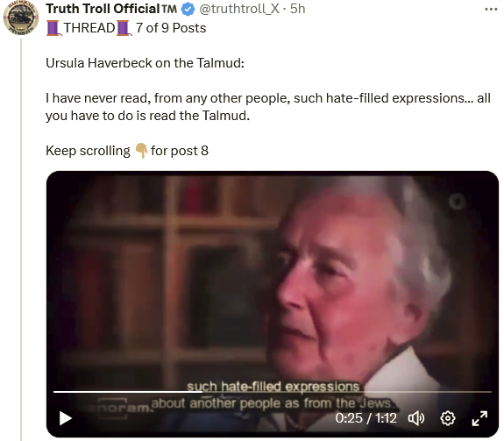This screenshot has height=441, width=504.
Task: Expand the video to fullscreen
Action: [479, 418]
